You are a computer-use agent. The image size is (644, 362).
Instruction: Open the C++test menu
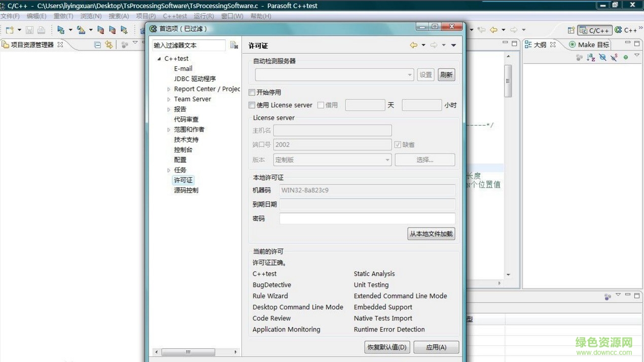coord(175,16)
